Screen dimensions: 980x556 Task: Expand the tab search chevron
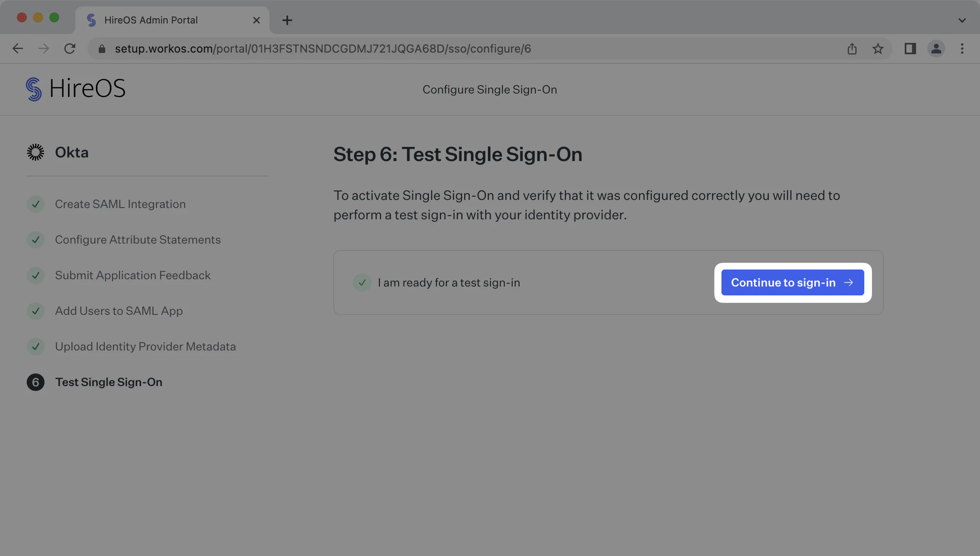click(962, 20)
